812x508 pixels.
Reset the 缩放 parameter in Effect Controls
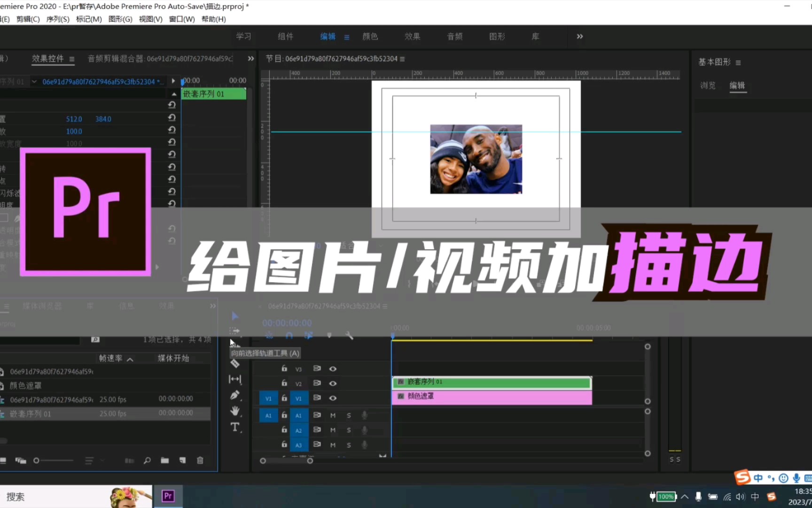(x=172, y=130)
